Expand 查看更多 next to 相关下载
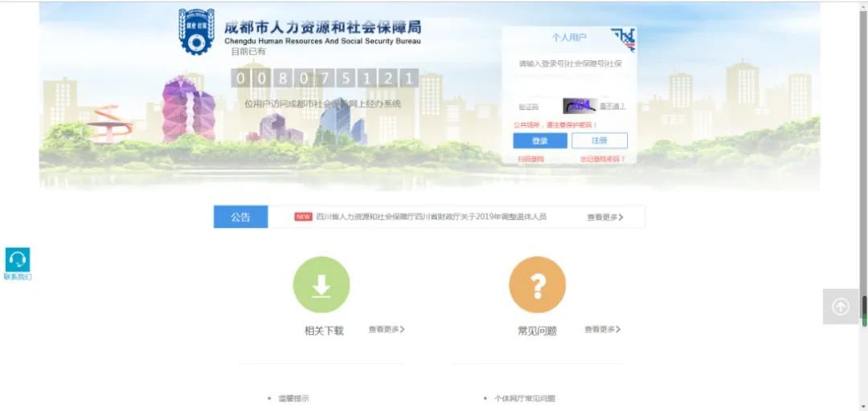 coord(387,329)
